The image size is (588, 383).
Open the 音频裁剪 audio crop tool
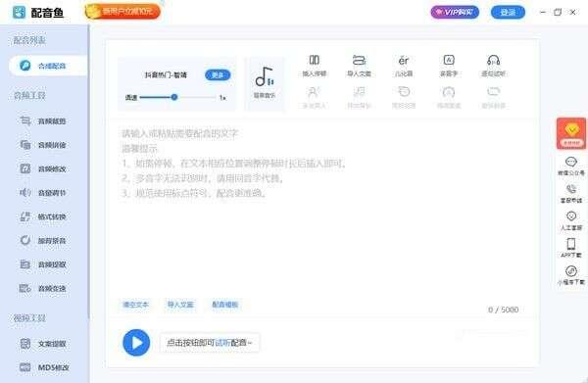pyautogui.click(x=43, y=121)
